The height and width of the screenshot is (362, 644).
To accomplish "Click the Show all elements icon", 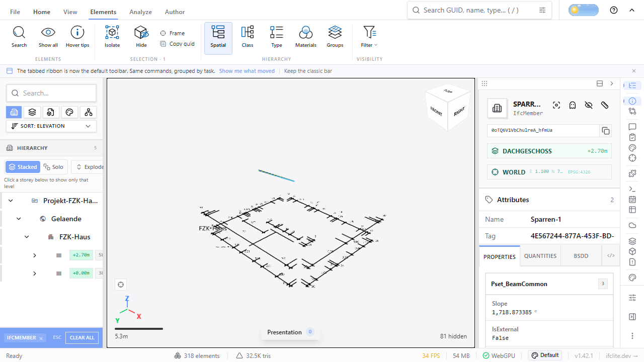I will point(48,33).
